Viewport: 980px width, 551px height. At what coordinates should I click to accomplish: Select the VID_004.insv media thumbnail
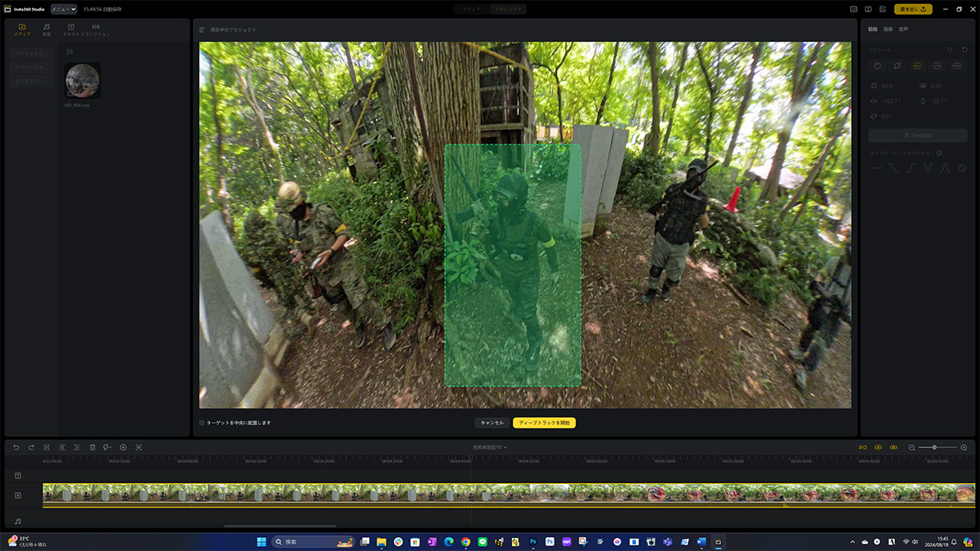tap(82, 81)
